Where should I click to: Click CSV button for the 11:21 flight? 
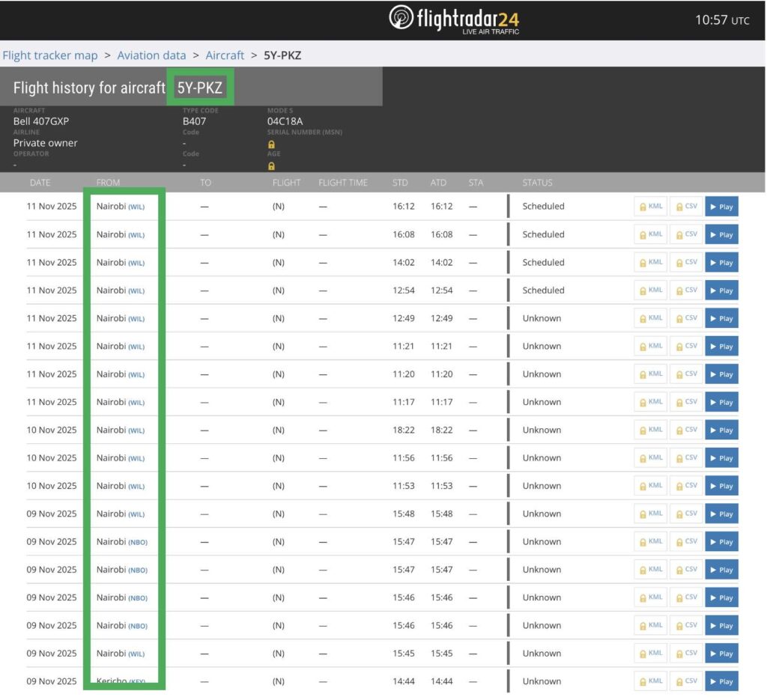tap(686, 347)
